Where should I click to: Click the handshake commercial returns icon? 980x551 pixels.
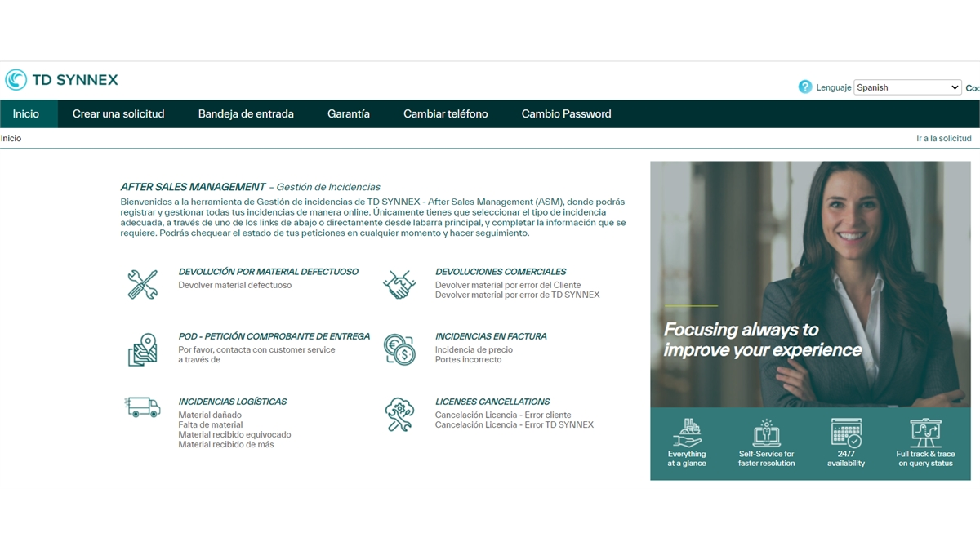pyautogui.click(x=399, y=284)
